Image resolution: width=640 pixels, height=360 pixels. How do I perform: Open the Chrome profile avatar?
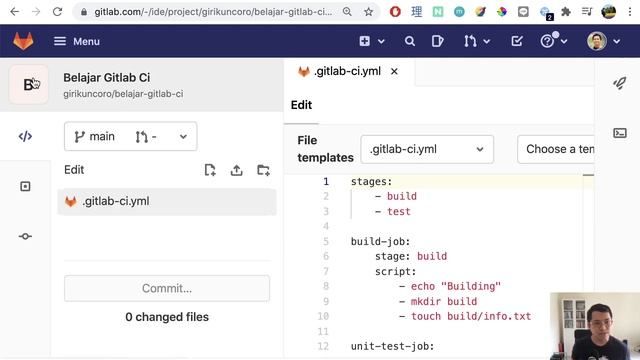coord(608,12)
